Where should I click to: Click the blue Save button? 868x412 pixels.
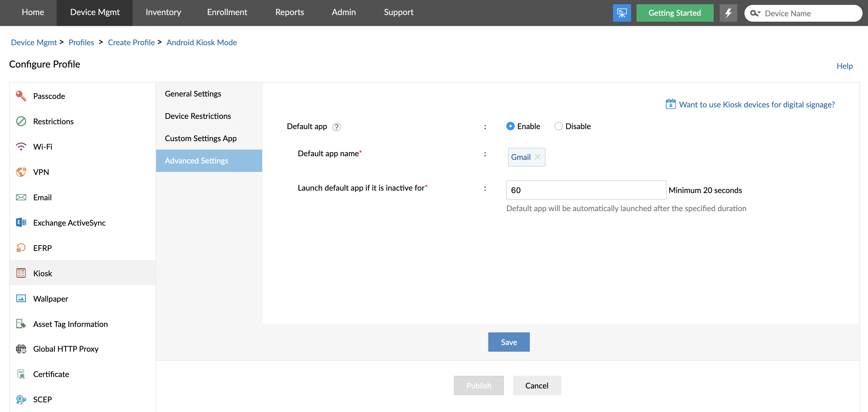click(508, 342)
